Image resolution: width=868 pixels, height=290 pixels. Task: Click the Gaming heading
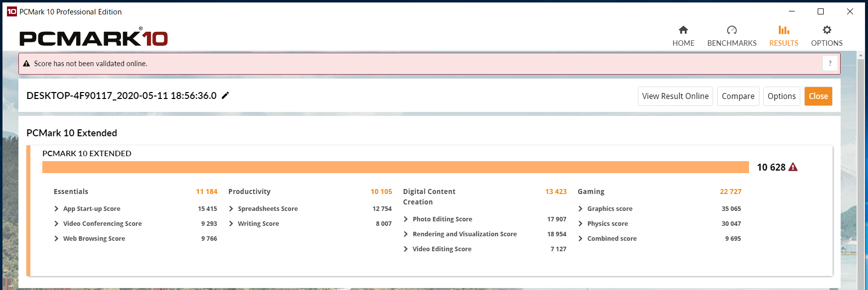(x=591, y=192)
